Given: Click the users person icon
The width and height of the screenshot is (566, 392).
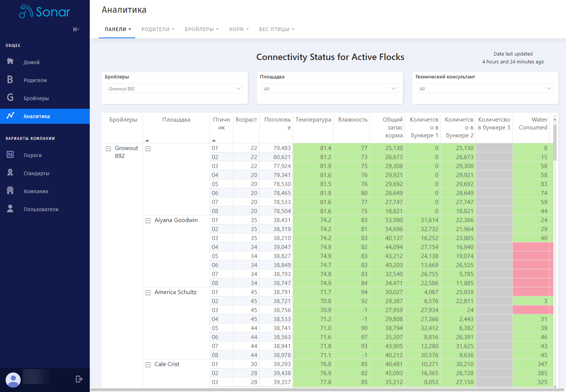Looking at the screenshot, I should point(10,209).
